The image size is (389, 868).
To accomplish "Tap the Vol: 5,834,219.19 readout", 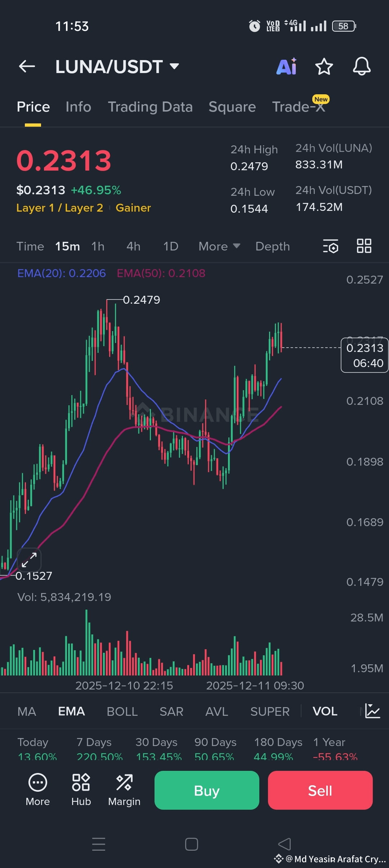I will pos(64,597).
